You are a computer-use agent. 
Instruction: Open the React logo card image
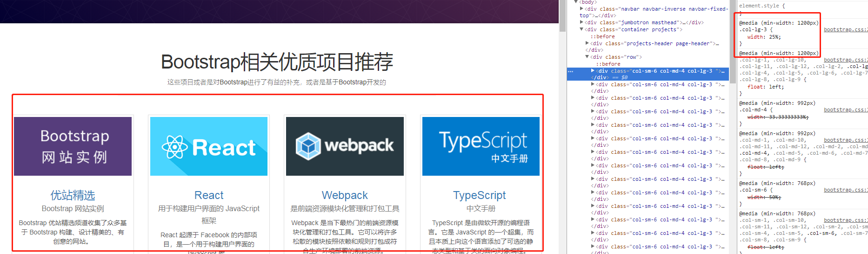209,146
